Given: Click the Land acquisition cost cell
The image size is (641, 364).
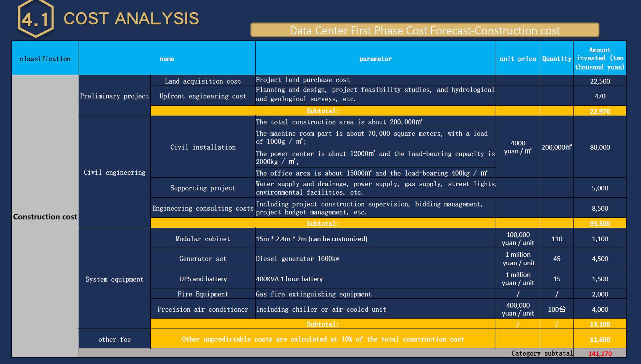Looking at the screenshot, I should [x=203, y=81].
